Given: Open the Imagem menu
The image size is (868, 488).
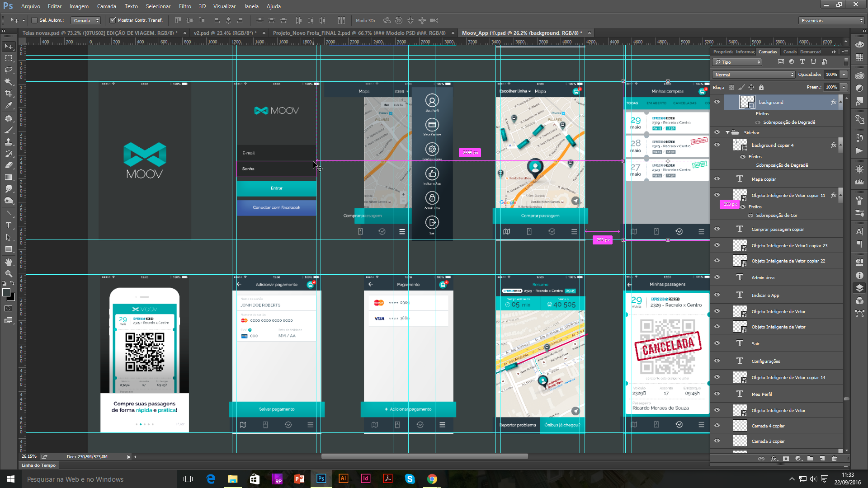Looking at the screenshot, I should click(x=79, y=6).
